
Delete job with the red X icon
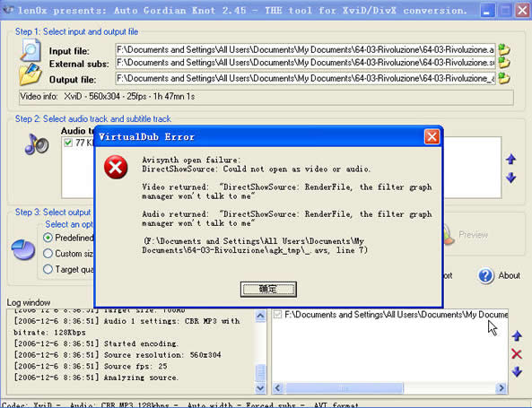(517, 354)
